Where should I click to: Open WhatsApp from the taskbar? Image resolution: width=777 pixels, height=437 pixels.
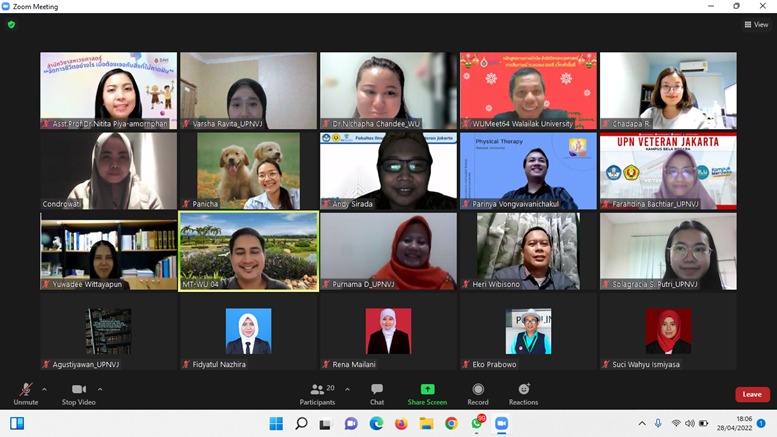pos(477,424)
